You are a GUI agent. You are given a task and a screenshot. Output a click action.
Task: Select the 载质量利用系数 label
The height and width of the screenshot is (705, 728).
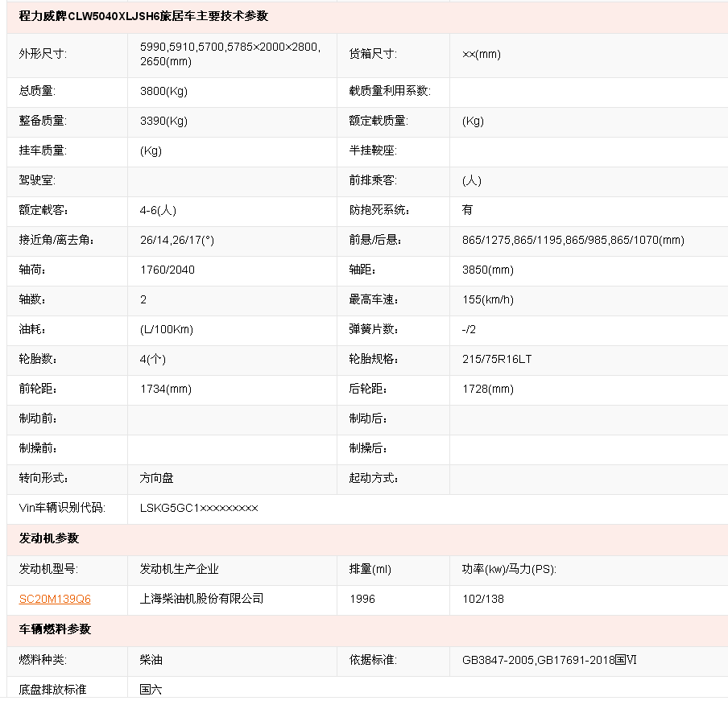coord(390,91)
